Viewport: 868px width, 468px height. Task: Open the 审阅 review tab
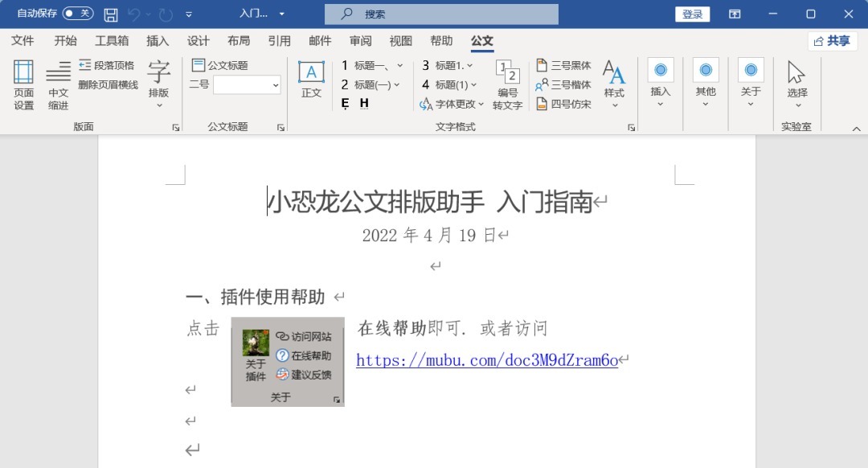(x=361, y=41)
